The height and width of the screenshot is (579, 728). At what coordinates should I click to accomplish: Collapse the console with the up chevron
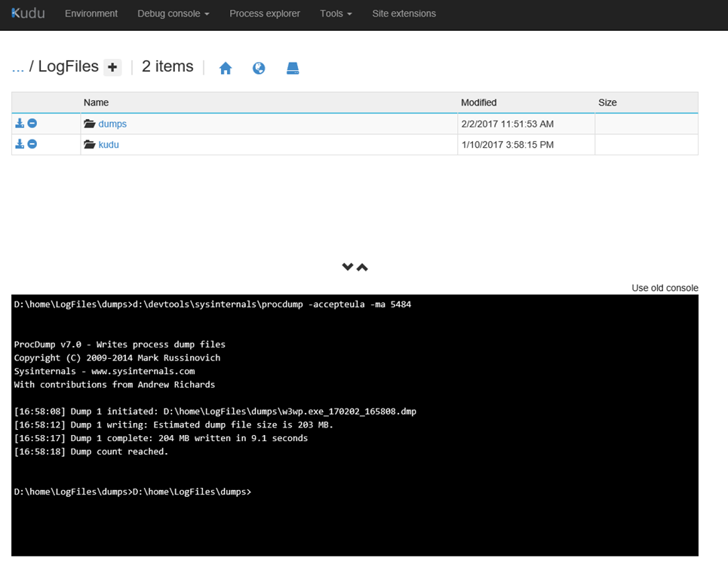coord(362,266)
